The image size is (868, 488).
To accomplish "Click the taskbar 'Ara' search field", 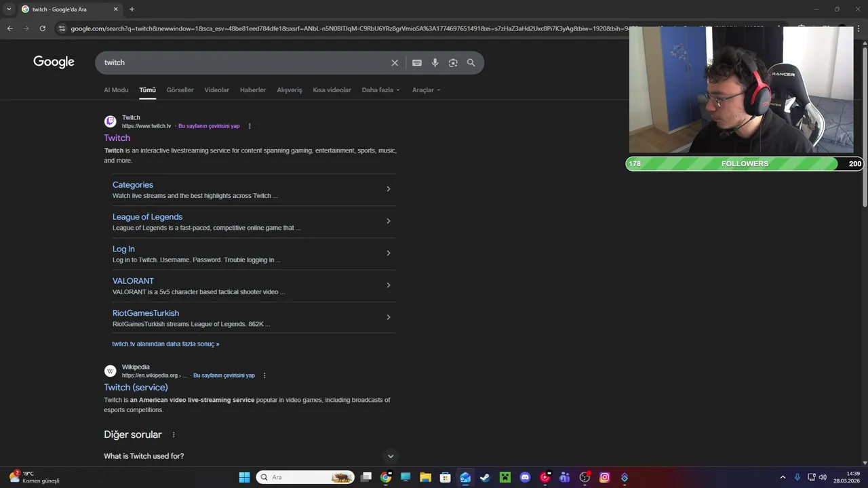I will [305, 477].
